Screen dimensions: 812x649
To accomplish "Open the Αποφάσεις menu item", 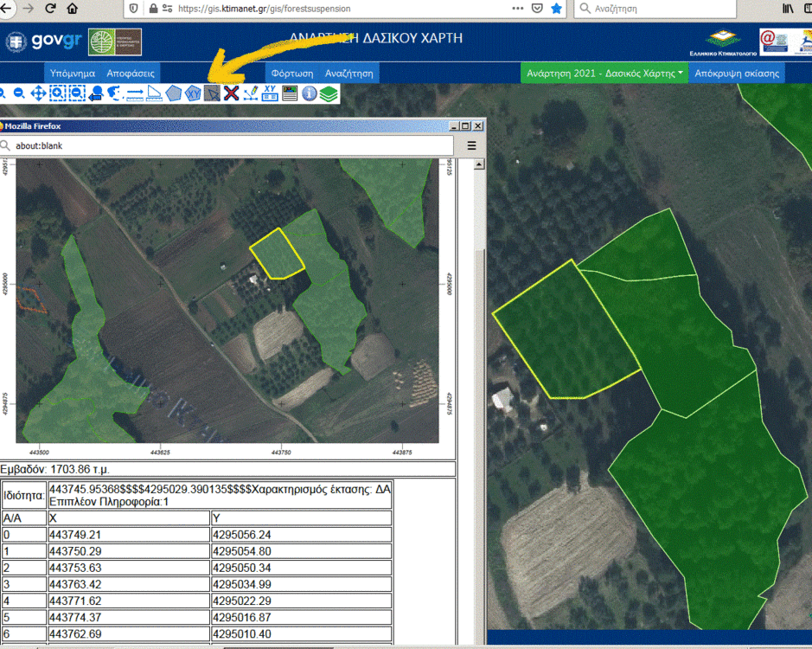I will pyautogui.click(x=131, y=74).
